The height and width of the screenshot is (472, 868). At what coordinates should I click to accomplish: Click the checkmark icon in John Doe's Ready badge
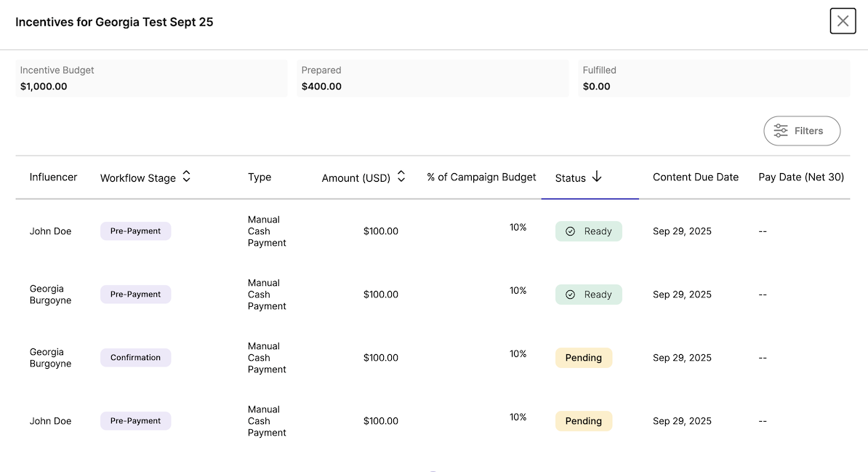571,231
